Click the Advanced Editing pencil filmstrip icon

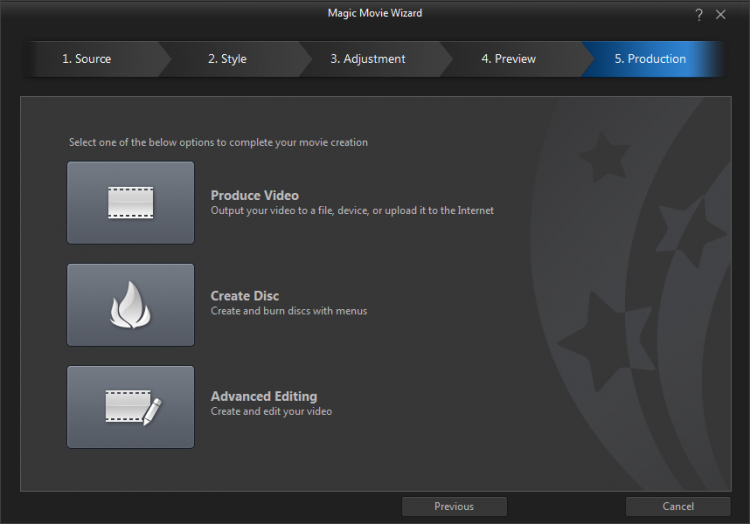tap(130, 407)
